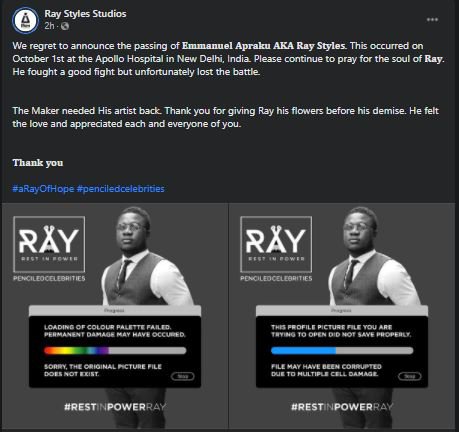Click the Stop button in left dialog
Image resolution: width=459 pixels, height=432 pixels.
[183, 376]
